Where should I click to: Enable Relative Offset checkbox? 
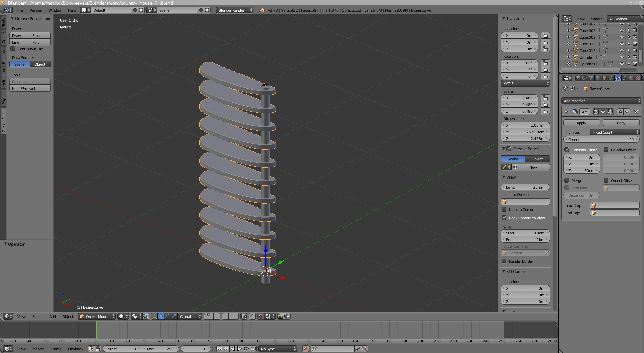click(606, 150)
